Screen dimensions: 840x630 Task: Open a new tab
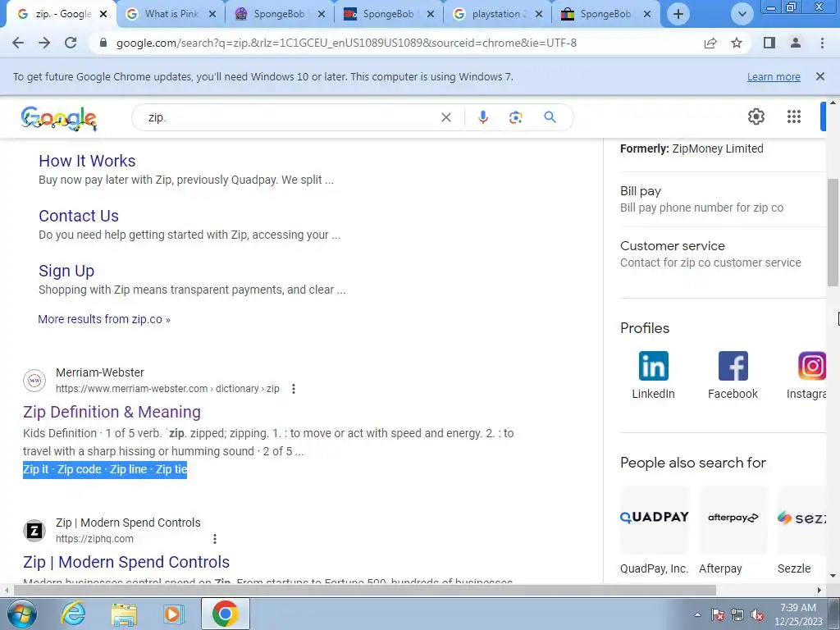coord(678,14)
